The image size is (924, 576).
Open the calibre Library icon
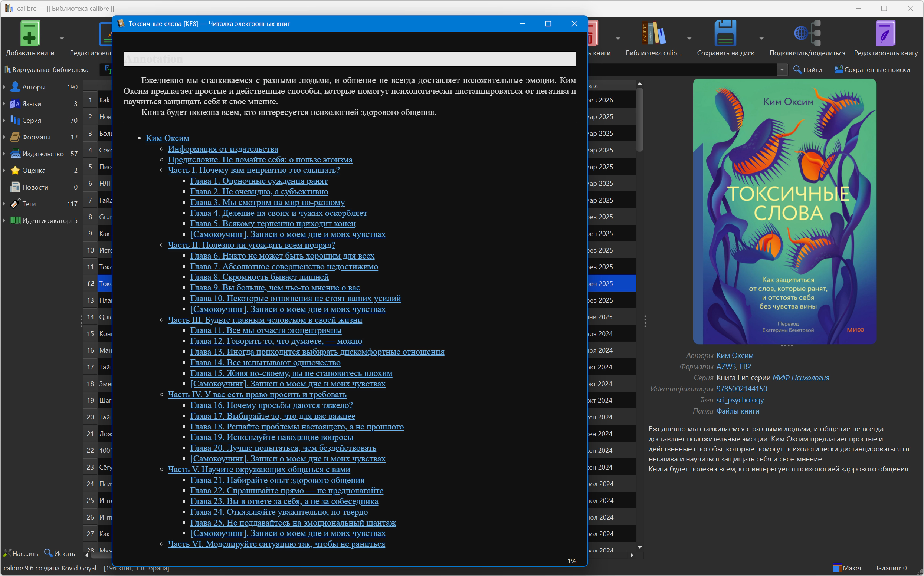[653, 33]
